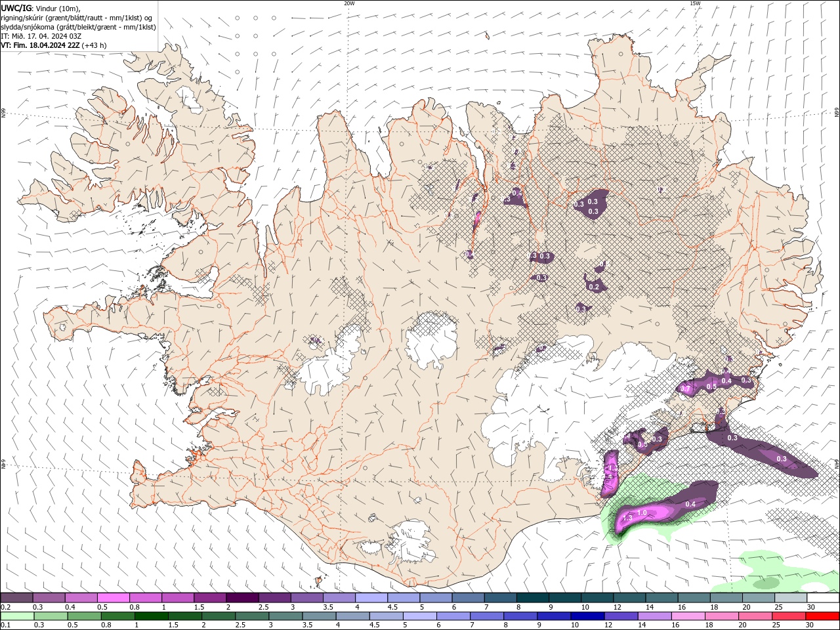Select the 0.3 swatch in the lower legend row
840x630 pixels.
(51, 616)
